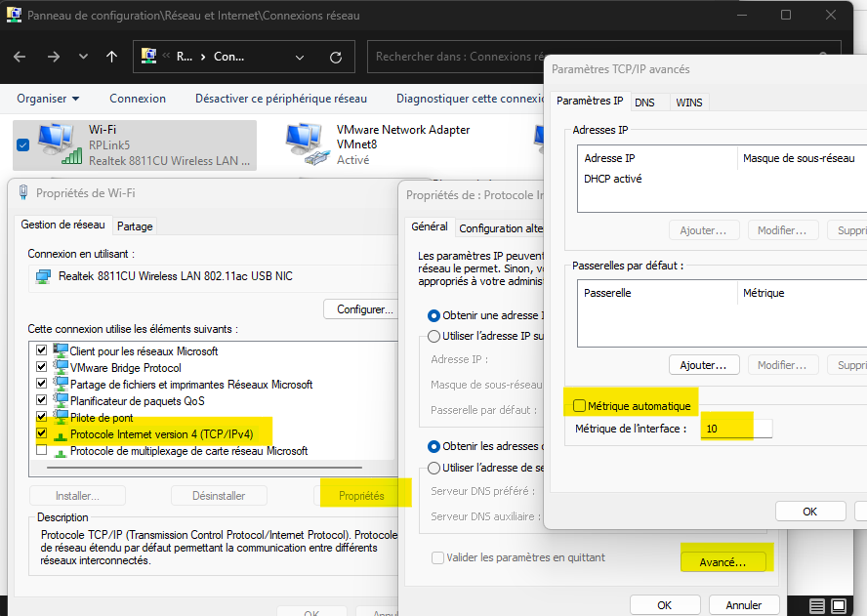The width and height of the screenshot is (867, 616).
Task: Toggle the Wi-Fi adapter selection checkbox
Action: 23,144
